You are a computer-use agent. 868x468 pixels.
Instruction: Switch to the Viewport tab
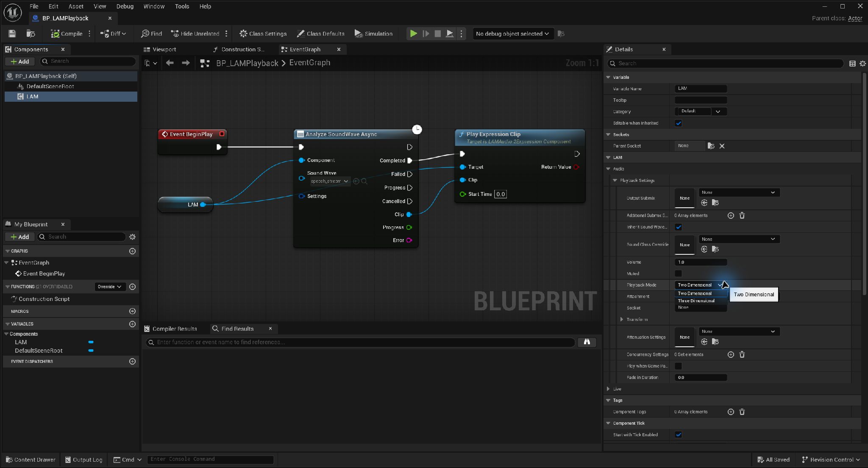tap(160, 49)
